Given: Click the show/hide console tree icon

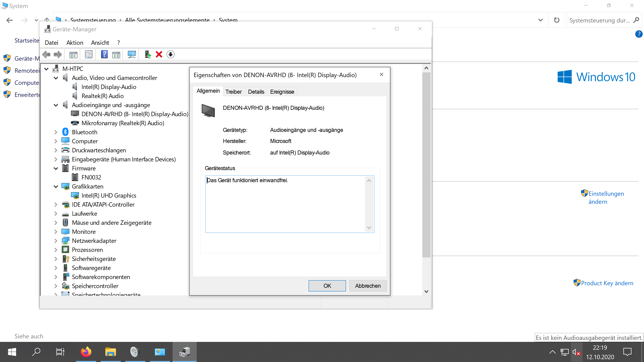Looking at the screenshot, I should point(73,54).
